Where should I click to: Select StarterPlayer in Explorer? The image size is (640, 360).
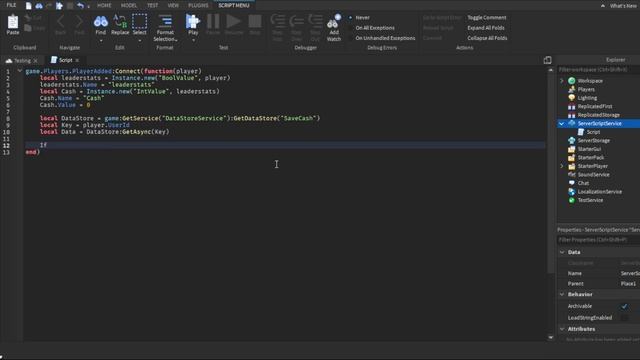pos(593,166)
